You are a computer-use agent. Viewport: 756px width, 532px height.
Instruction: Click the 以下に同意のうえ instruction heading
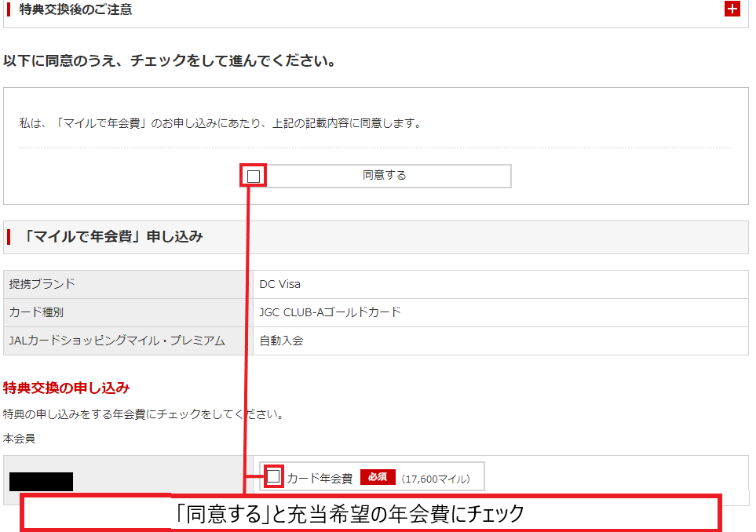(x=170, y=60)
